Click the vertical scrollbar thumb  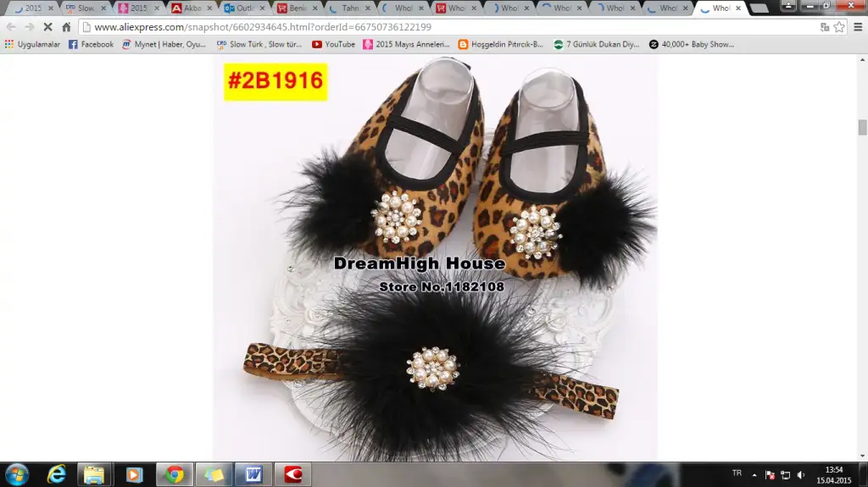862,127
